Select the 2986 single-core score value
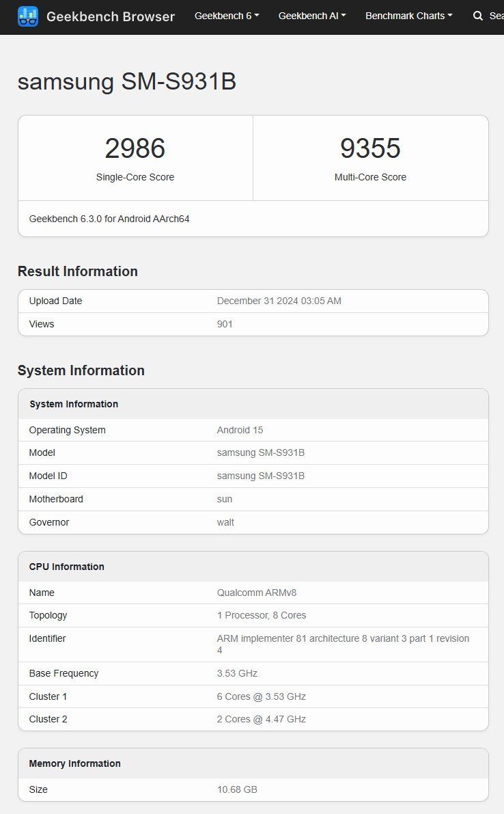Viewport: 504px width, 814px height. pos(135,148)
